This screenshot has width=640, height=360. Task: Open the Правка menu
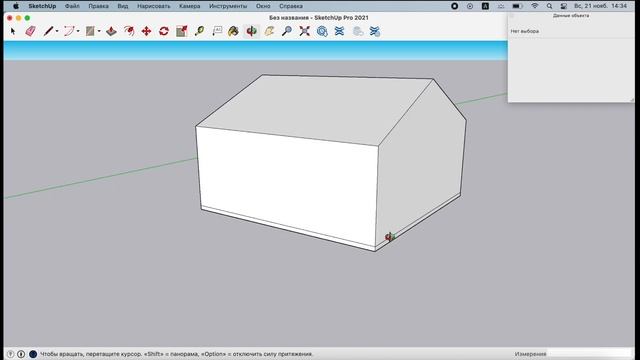point(98,6)
